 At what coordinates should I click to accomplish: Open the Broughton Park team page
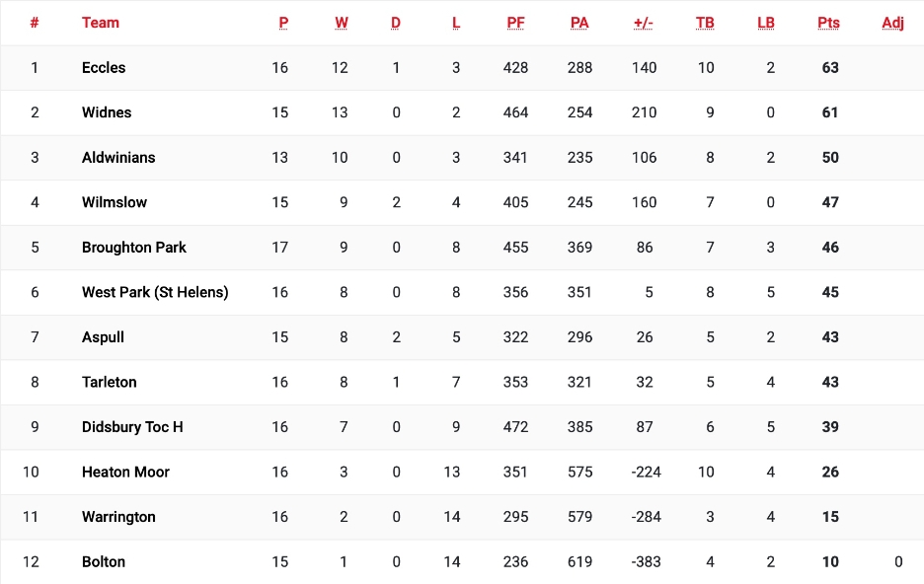[x=134, y=248]
